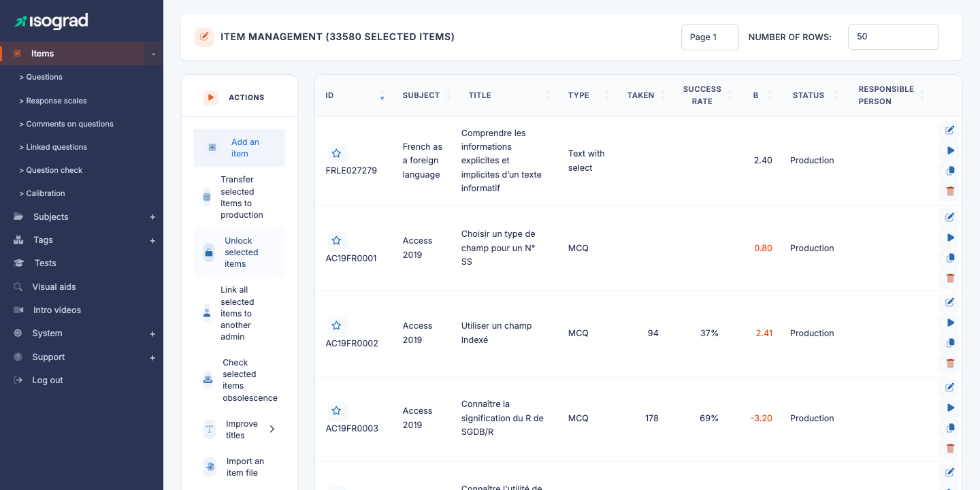Edit item AC19FR0003 with pencil icon

[x=950, y=387]
